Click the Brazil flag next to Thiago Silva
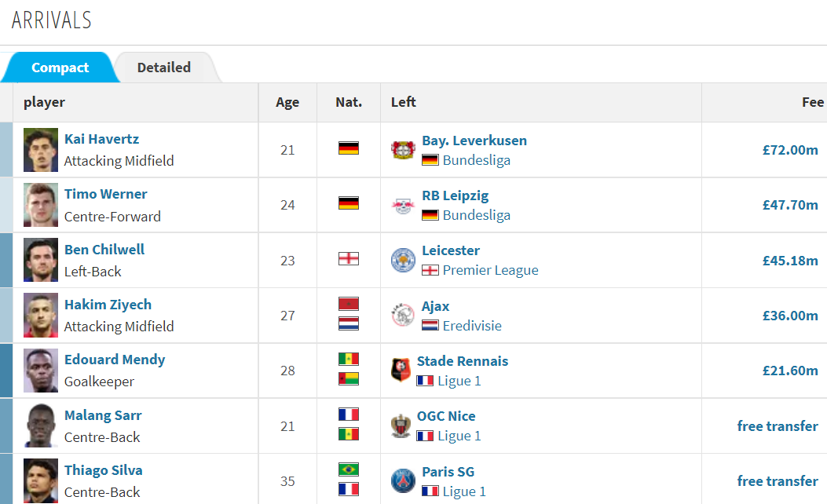Viewport: 827px width, 504px height. pyautogui.click(x=349, y=469)
